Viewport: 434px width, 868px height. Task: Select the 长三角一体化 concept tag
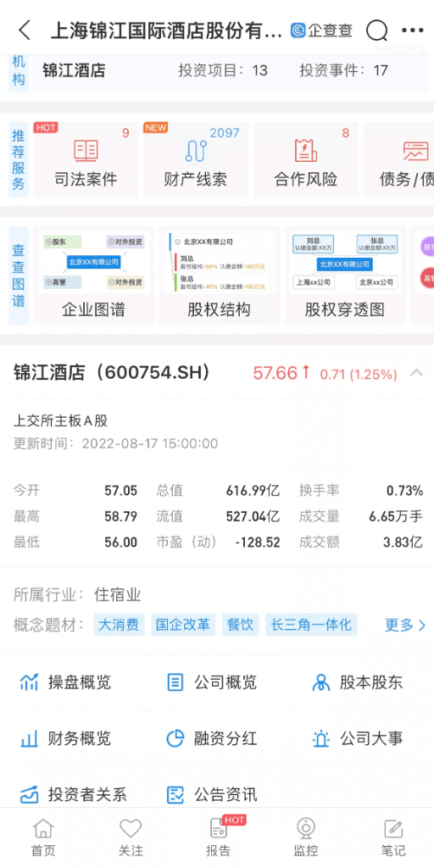311,625
